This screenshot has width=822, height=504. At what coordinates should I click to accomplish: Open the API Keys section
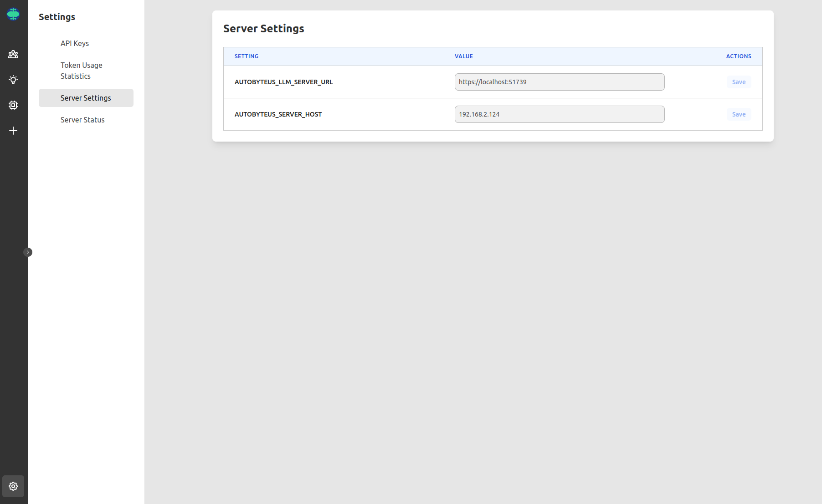(x=75, y=43)
